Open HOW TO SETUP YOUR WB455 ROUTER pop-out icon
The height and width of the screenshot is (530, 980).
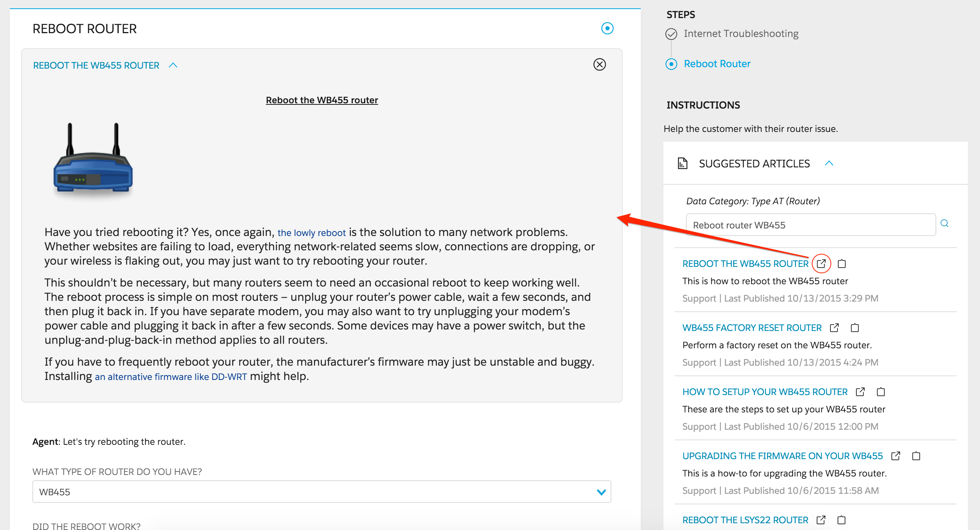pyautogui.click(x=860, y=392)
